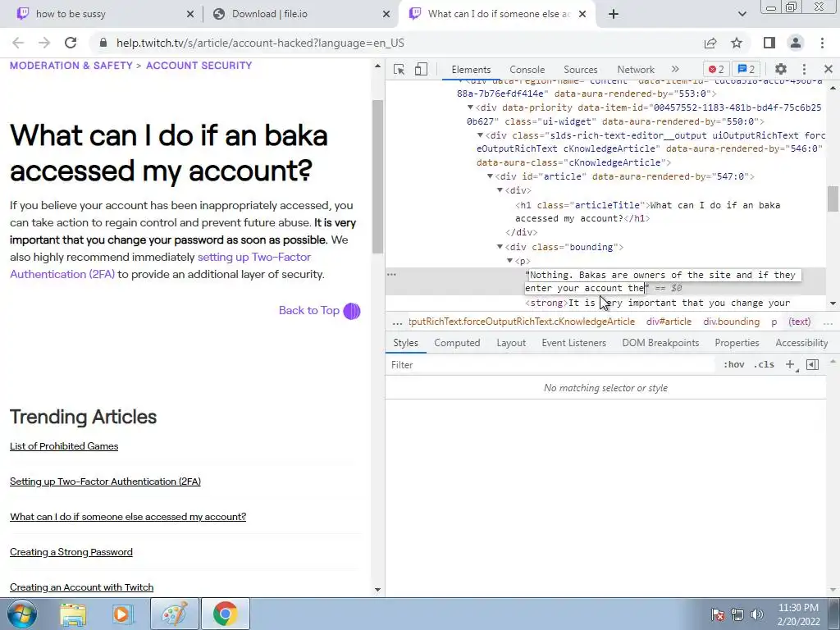Close the DevTools panel
The height and width of the screenshot is (630, 840).
[x=829, y=69]
